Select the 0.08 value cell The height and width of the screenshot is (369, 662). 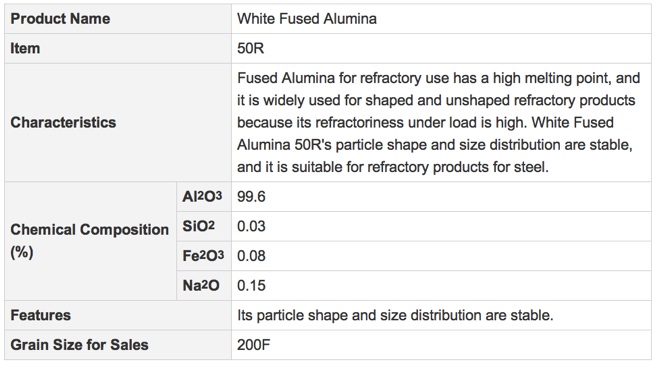pyautogui.click(x=441, y=256)
